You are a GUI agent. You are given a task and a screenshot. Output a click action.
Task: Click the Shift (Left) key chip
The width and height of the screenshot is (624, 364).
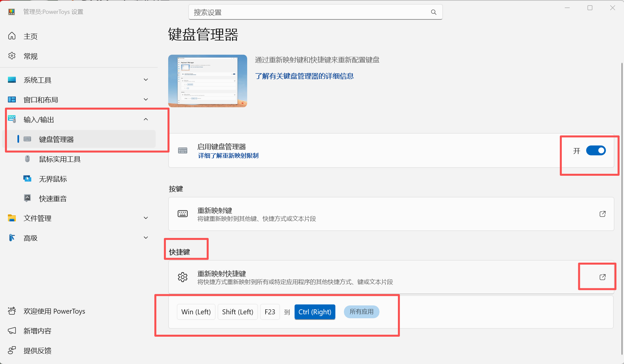[x=238, y=312]
